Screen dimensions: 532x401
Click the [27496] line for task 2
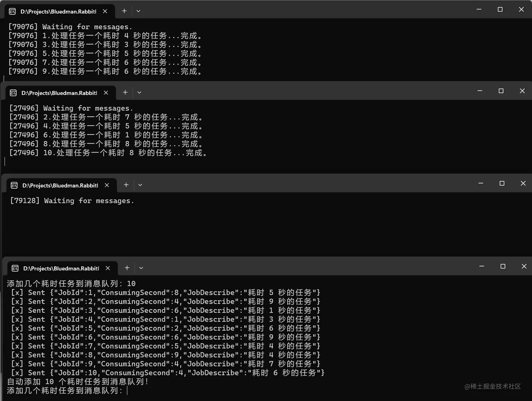tap(106, 117)
